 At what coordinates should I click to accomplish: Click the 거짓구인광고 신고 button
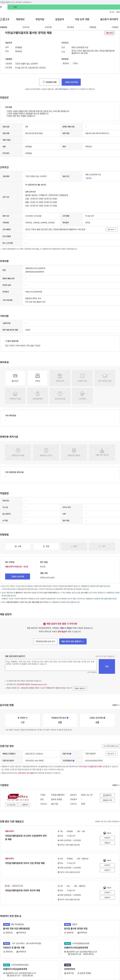(x=111, y=746)
